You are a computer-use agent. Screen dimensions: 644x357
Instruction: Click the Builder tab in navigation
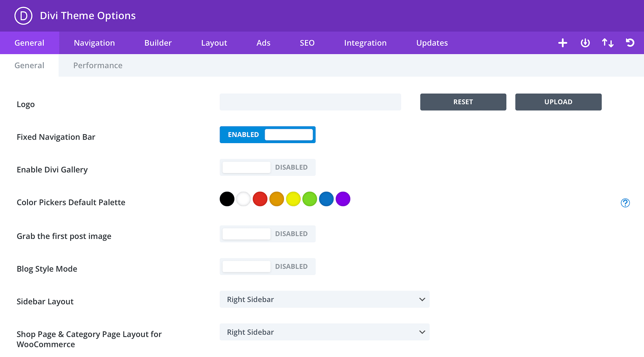click(158, 43)
